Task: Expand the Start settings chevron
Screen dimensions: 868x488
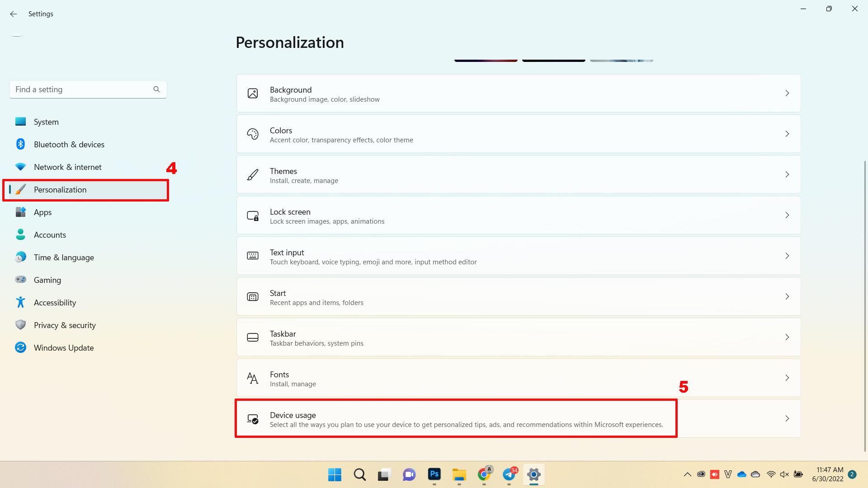Action: pos(787,297)
